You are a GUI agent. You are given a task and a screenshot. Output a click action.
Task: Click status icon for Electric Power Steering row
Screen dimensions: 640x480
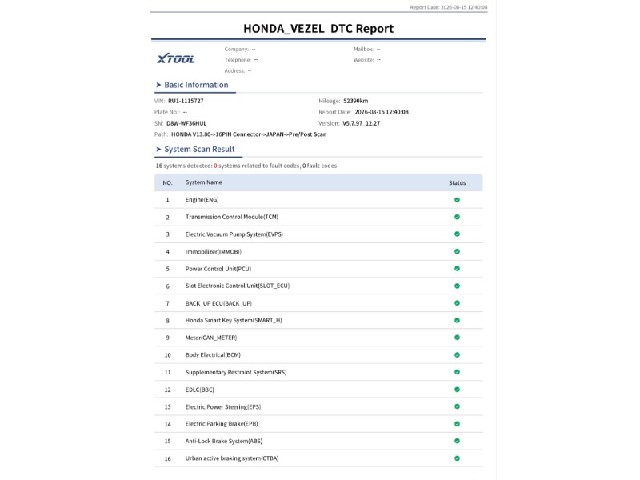(x=457, y=407)
